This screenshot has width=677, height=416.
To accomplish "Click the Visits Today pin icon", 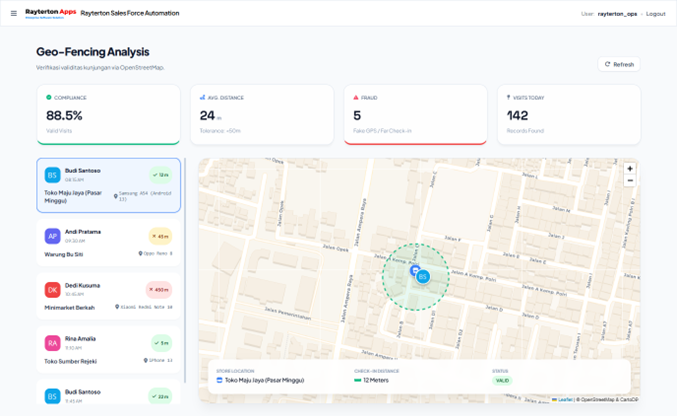I will (509, 97).
